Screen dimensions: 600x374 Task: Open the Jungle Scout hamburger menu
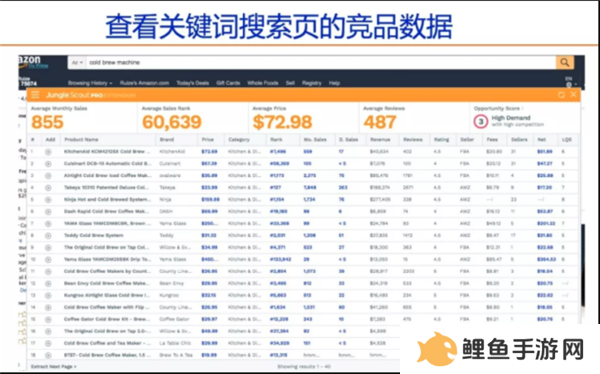pos(35,95)
